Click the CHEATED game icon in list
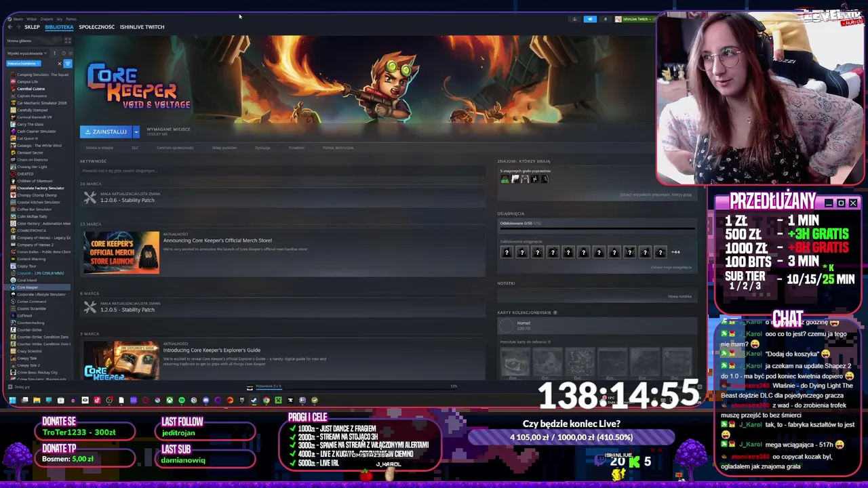 click(x=13, y=174)
